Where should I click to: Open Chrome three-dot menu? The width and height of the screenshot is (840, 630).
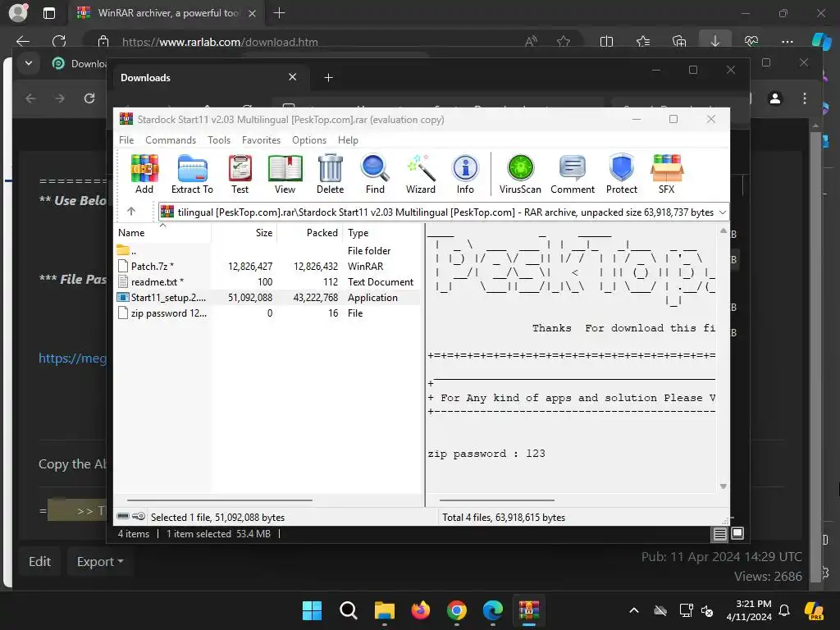804,98
